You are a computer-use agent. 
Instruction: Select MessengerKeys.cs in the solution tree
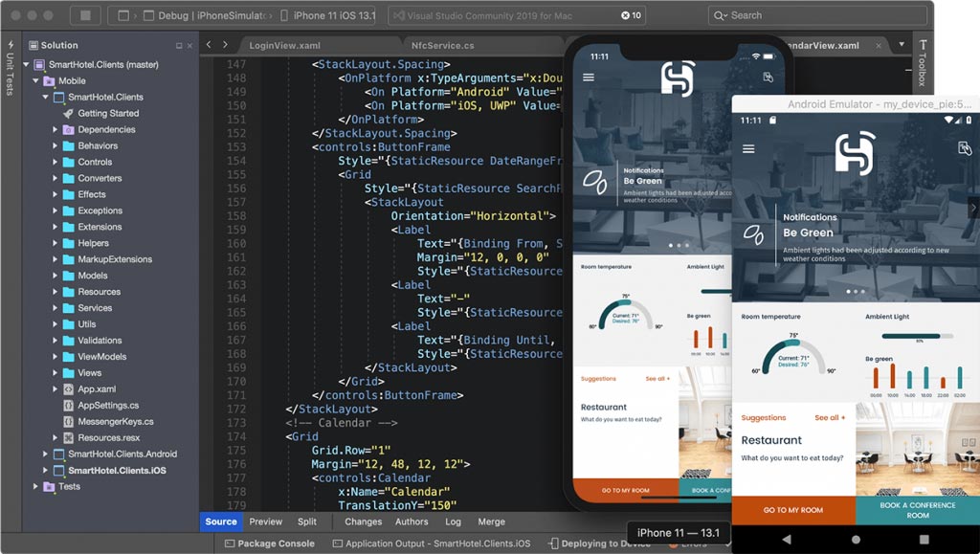point(115,422)
